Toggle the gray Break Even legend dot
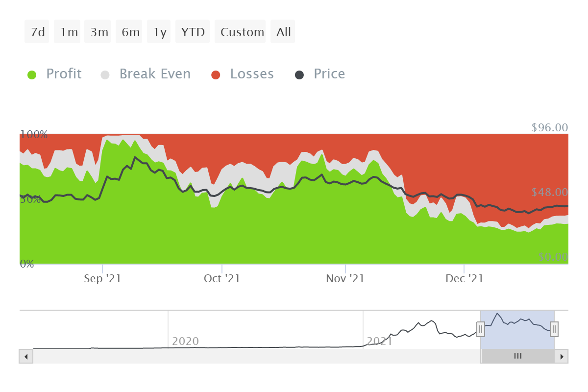This screenshot has width=588, height=392. point(105,75)
